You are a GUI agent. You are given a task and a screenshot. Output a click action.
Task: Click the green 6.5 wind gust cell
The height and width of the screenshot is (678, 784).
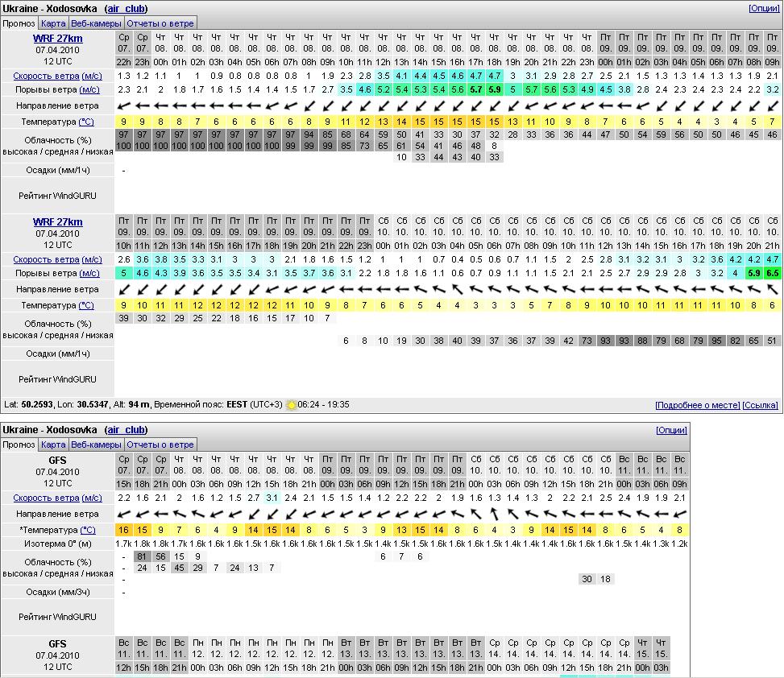pyautogui.click(x=772, y=273)
